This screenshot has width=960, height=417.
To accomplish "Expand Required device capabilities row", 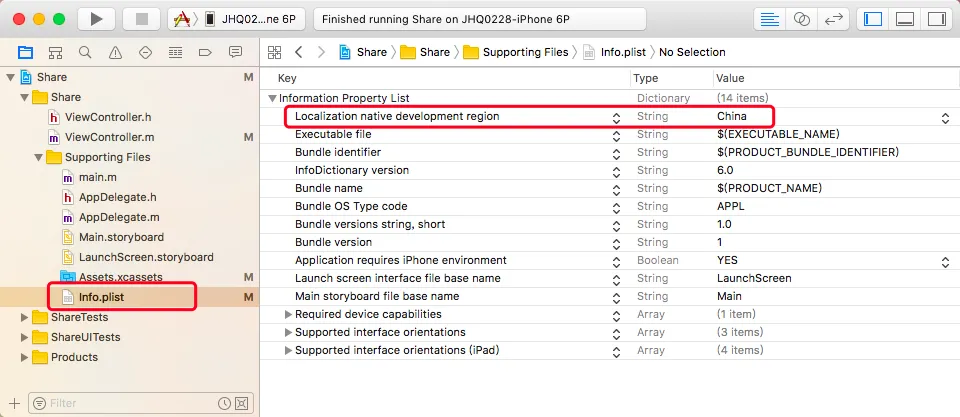I will tap(288, 314).
